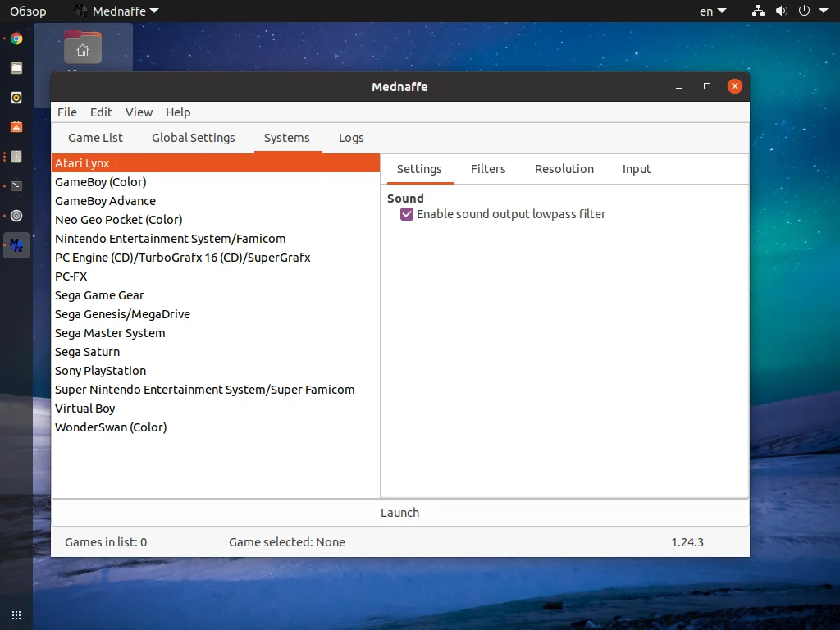The width and height of the screenshot is (840, 630).
Task: Open the Filters settings tab
Action: tap(488, 169)
